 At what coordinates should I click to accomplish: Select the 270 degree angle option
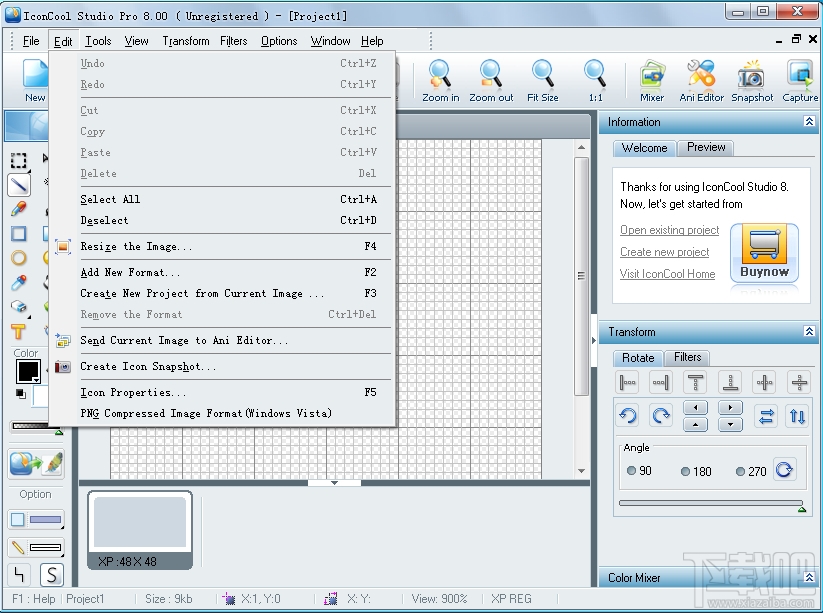[741, 471]
